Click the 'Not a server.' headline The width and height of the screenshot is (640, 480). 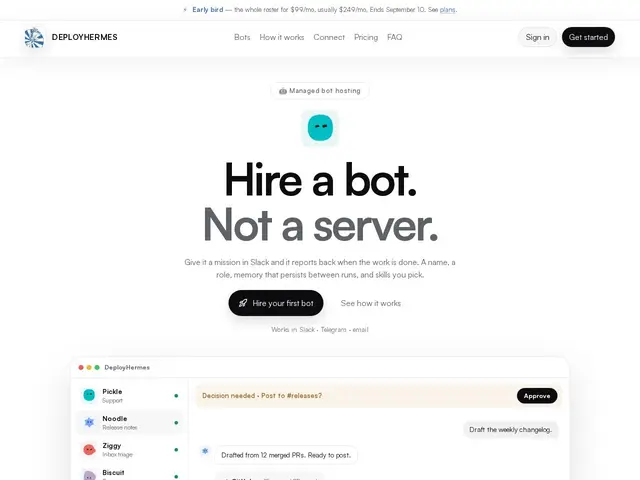[x=320, y=226]
